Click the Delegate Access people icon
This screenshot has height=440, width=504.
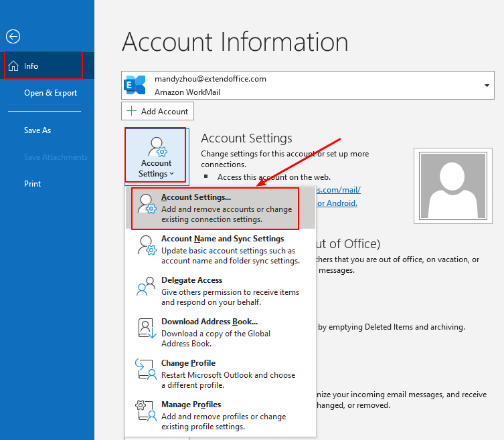pos(147,287)
